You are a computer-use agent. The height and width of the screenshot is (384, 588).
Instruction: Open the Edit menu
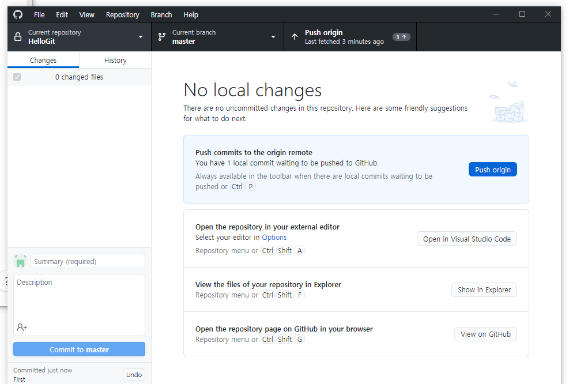[62, 14]
